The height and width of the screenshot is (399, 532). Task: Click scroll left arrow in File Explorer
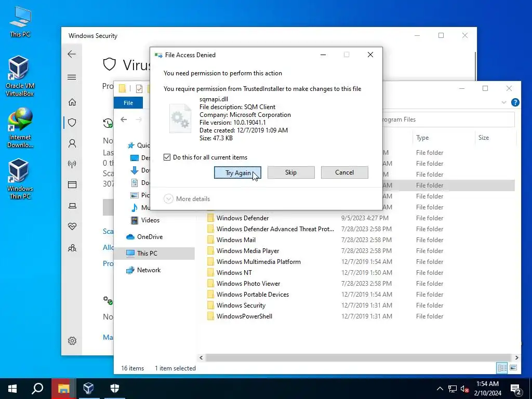(x=201, y=357)
